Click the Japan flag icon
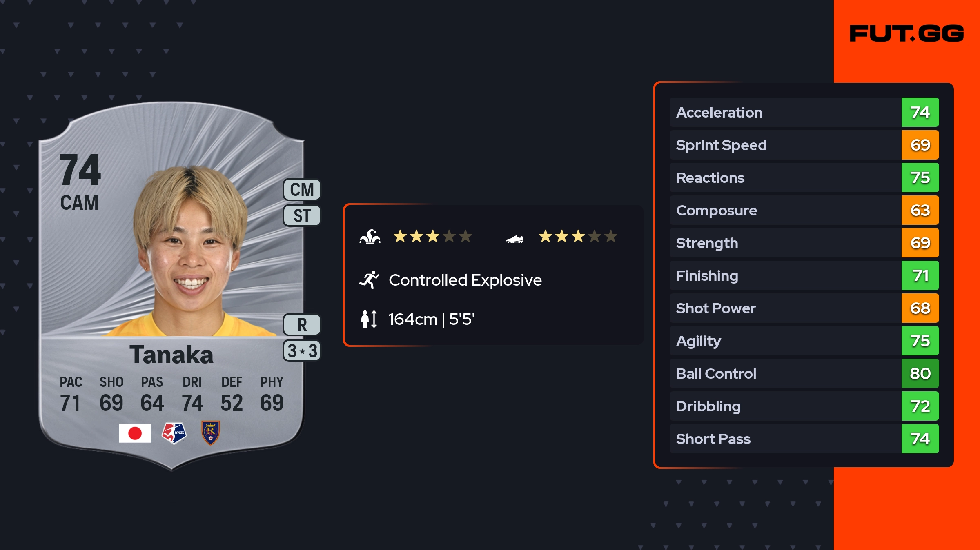This screenshot has height=550, width=980. coord(135,433)
